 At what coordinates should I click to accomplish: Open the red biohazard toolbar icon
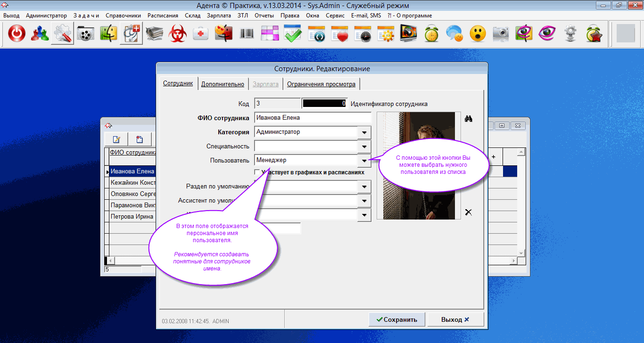click(x=178, y=34)
